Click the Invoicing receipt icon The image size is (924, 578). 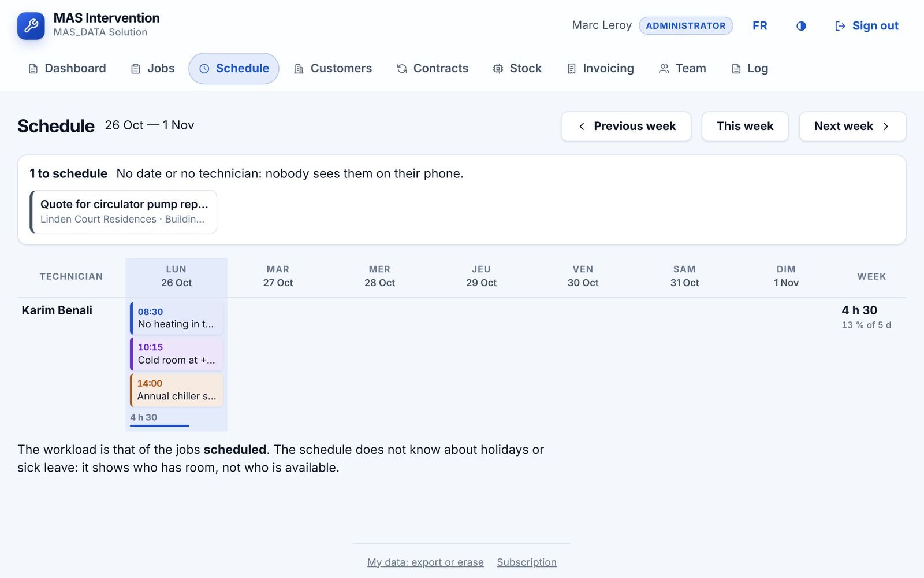[572, 69]
